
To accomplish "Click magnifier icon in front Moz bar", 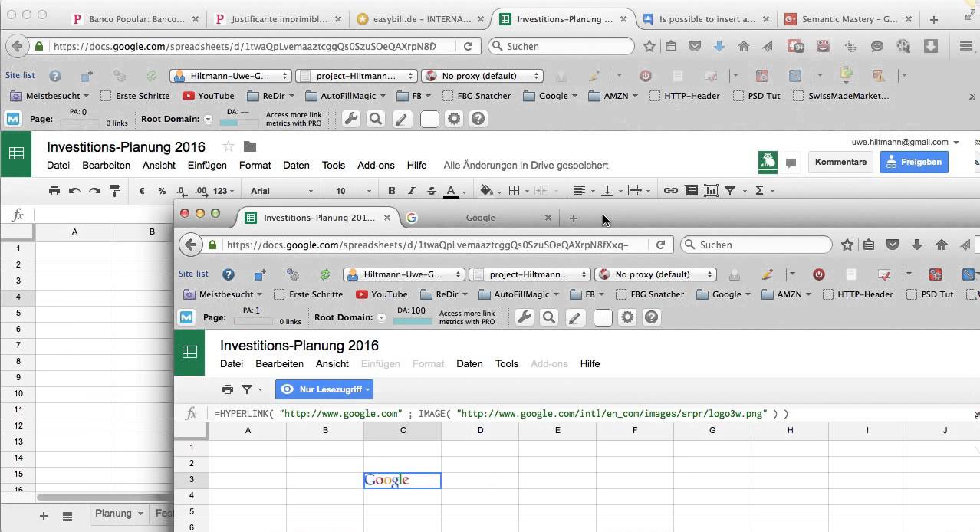I will (549, 317).
